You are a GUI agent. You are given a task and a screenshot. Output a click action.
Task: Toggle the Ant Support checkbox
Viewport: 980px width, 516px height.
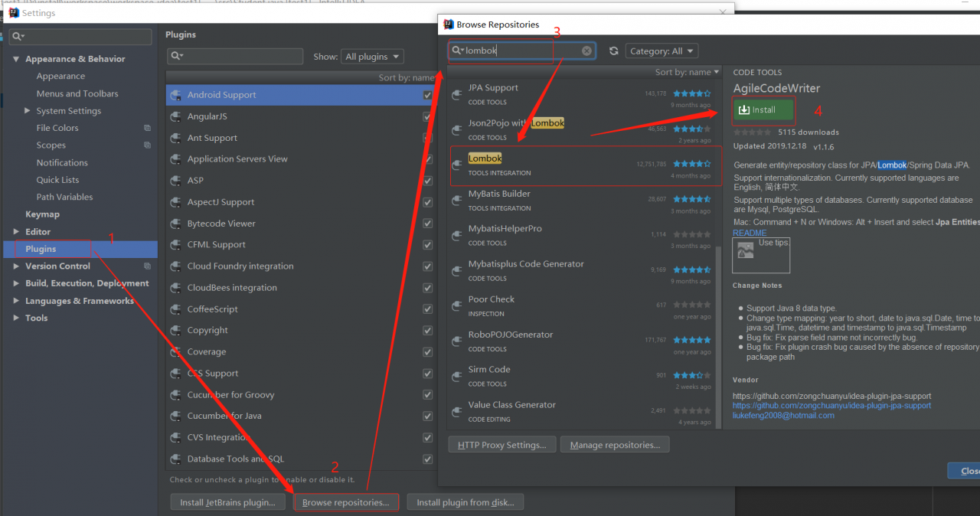(427, 138)
